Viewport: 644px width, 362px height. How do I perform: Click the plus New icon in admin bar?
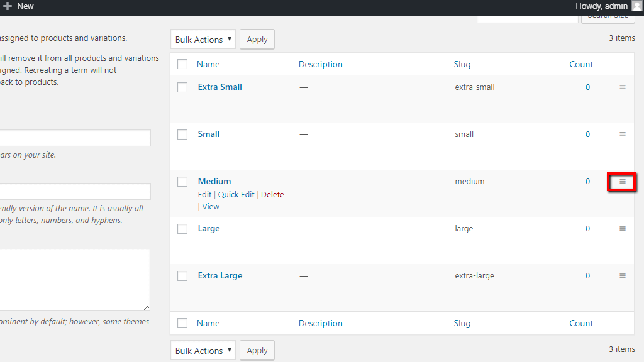pyautogui.click(x=8, y=6)
